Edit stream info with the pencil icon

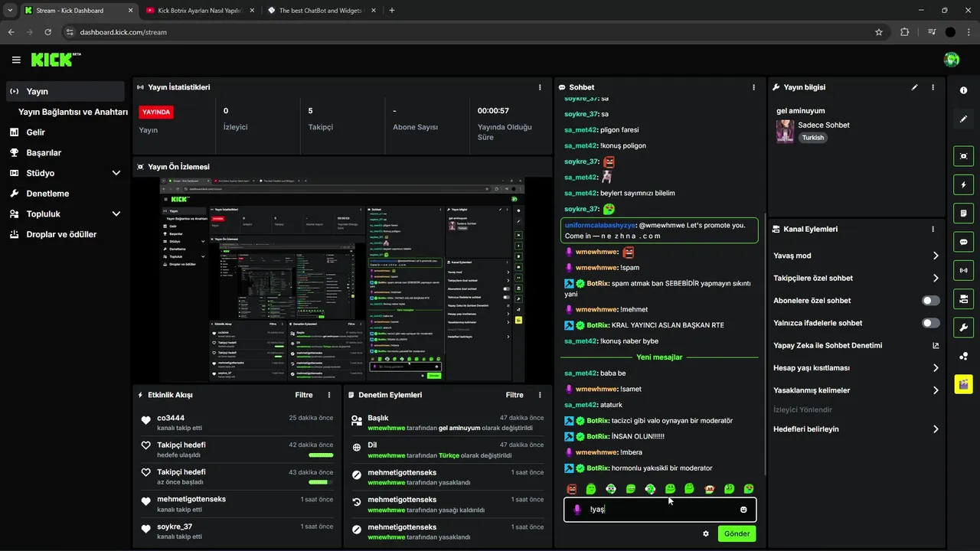point(914,87)
